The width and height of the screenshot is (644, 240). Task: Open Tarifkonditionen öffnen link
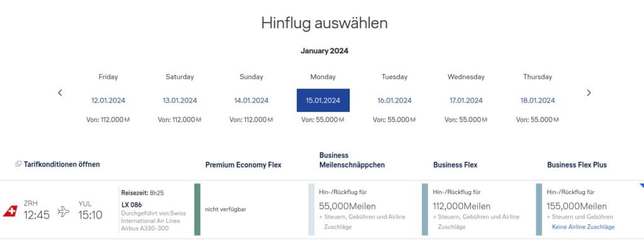point(62,165)
